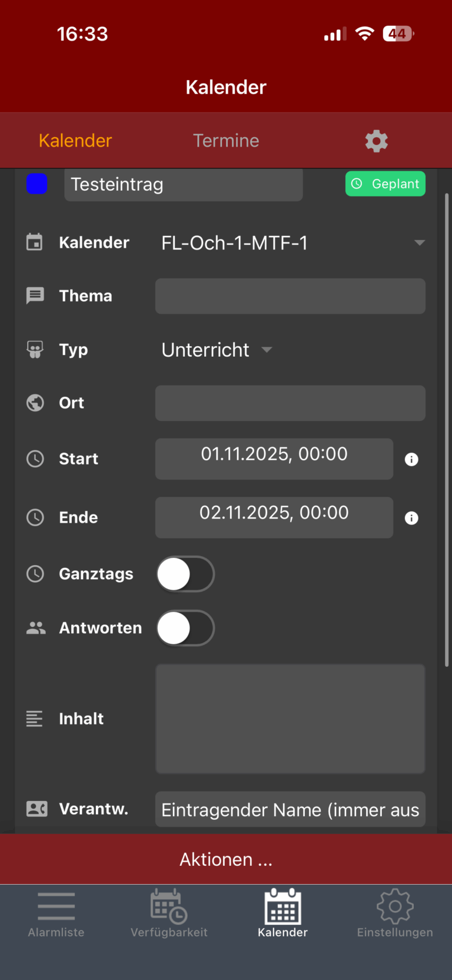Switch to the Termine tab

(x=226, y=141)
